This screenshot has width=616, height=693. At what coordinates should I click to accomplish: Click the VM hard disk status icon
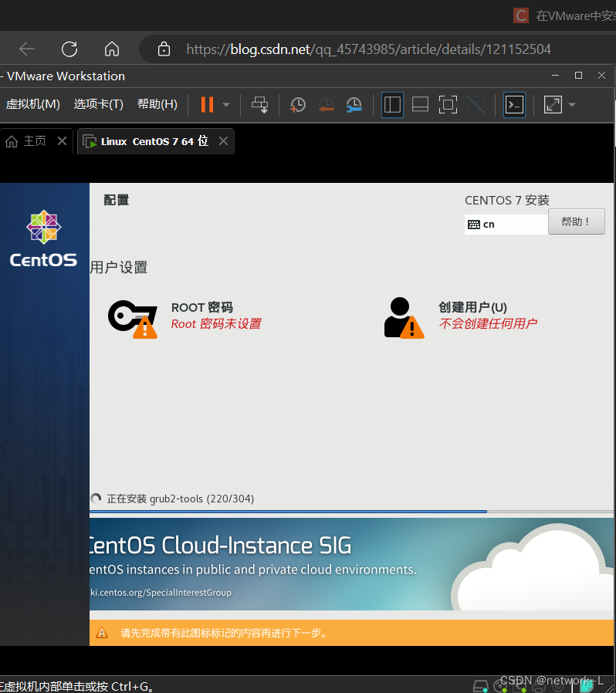481,686
